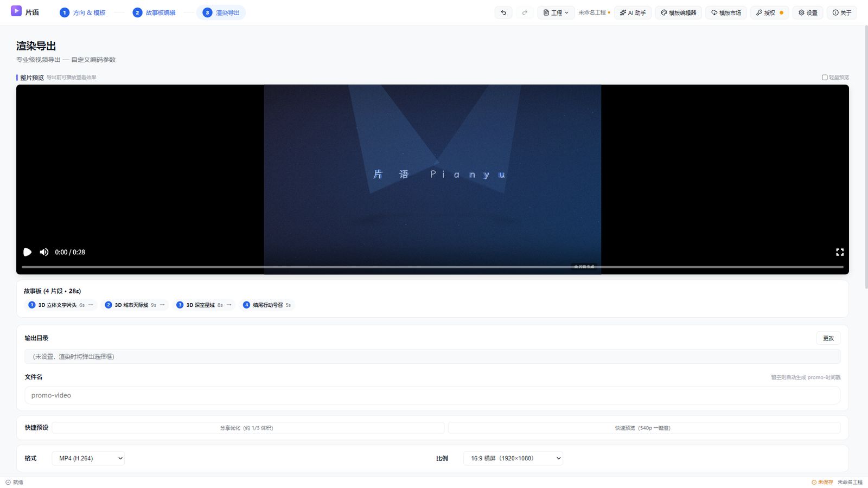Select storyboard clip 3D 深空星域

[204, 305]
